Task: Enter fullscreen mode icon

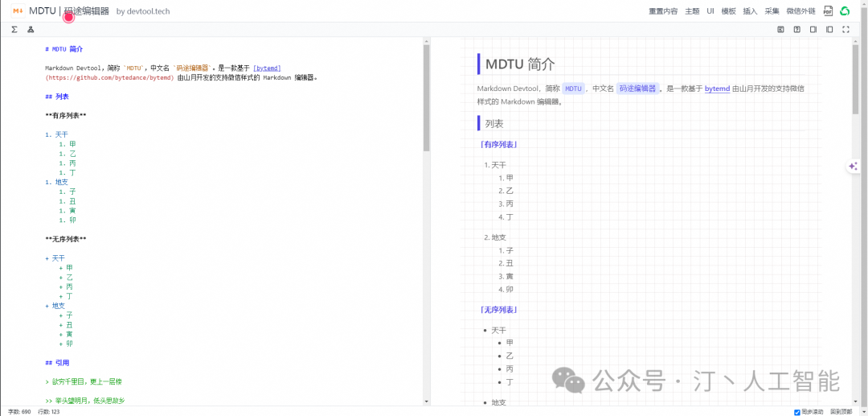Action: 845,29
